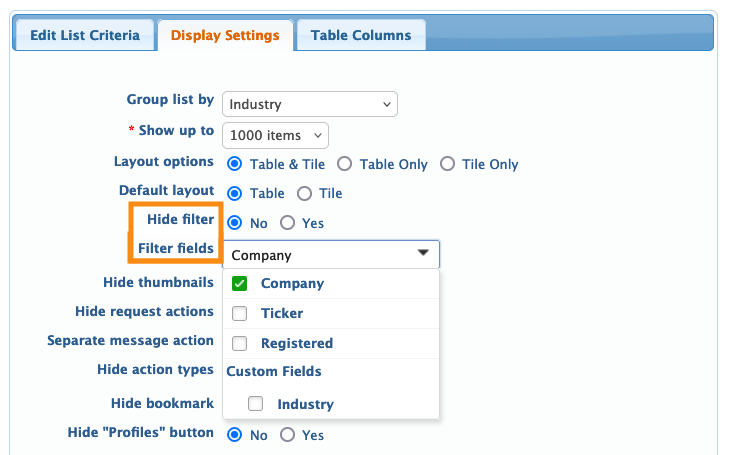Expand the Show up to items dropdown
Screen dimensions: 729x455
coord(275,135)
